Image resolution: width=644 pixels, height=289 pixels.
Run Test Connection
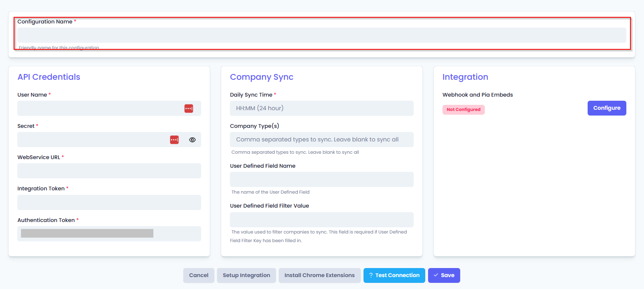[394, 275]
